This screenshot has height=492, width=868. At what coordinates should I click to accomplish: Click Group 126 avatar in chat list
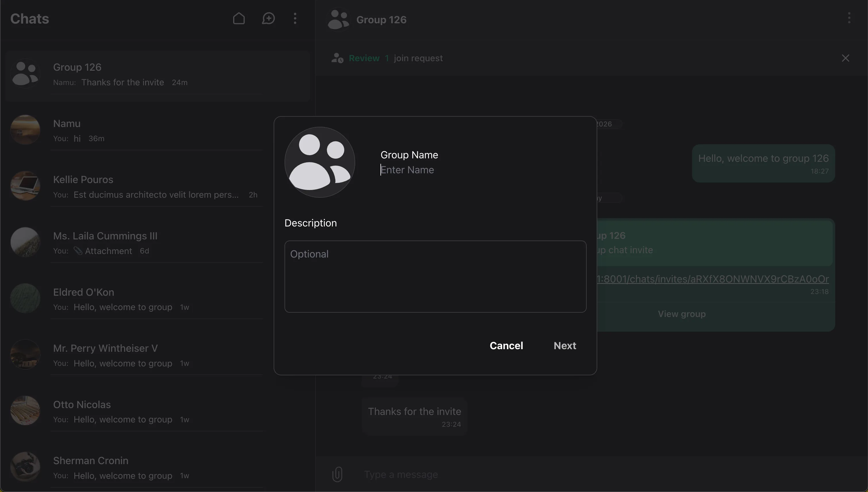click(25, 74)
